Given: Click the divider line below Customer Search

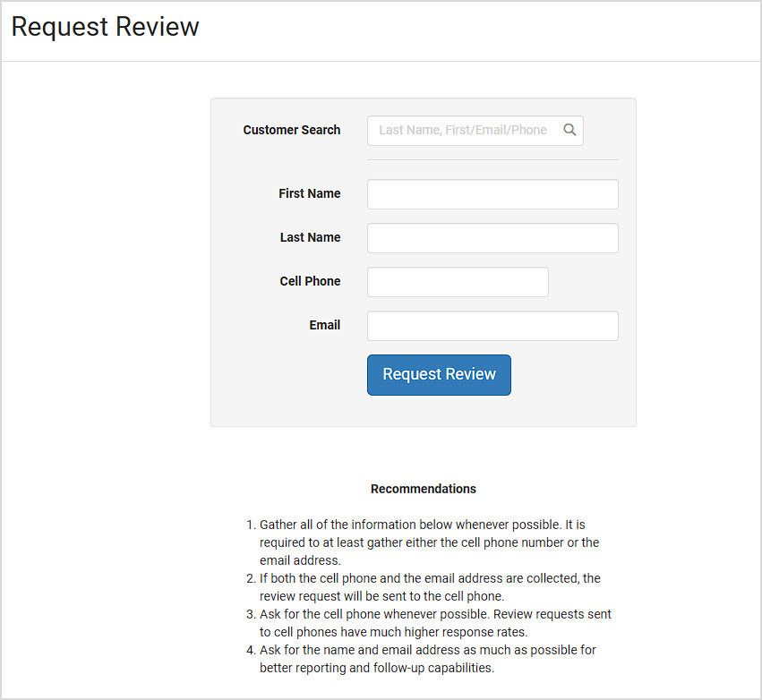Looking at the screenshot, I should coord(492,159).
